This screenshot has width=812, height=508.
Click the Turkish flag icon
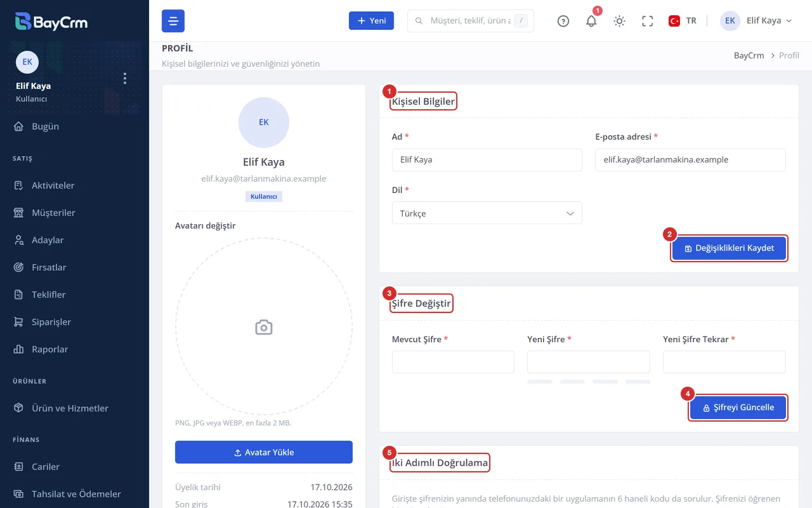(x=674, y=21)
